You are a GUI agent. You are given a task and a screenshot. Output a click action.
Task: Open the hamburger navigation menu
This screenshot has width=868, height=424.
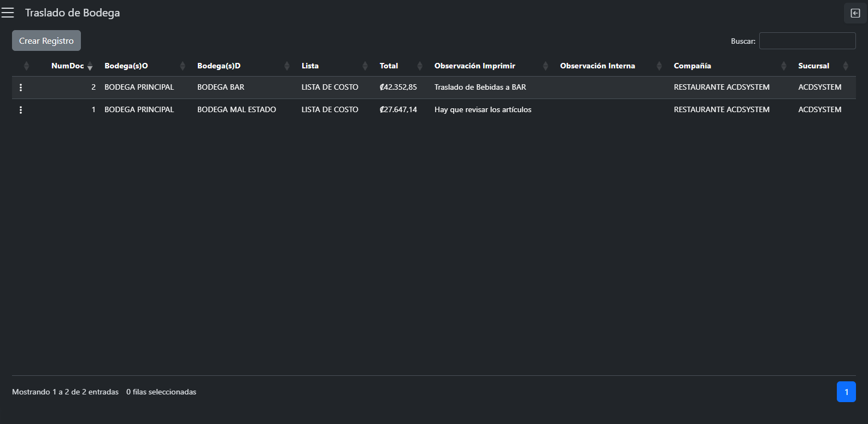8,13
